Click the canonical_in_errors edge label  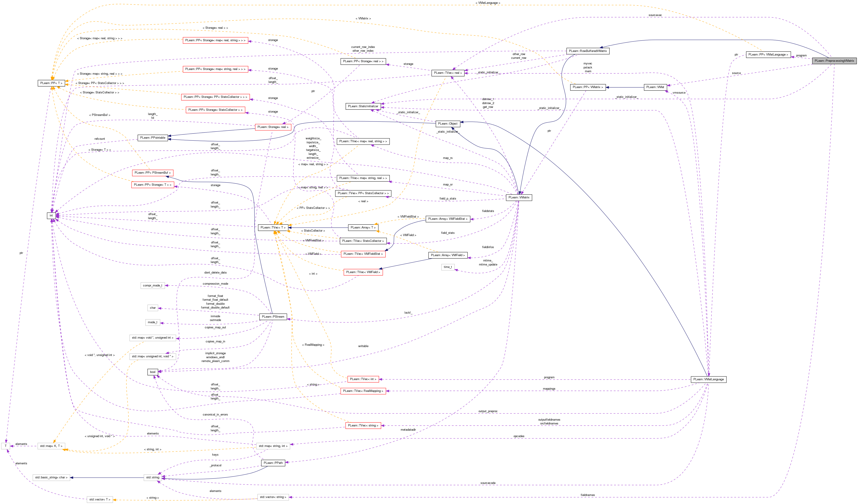215,415
